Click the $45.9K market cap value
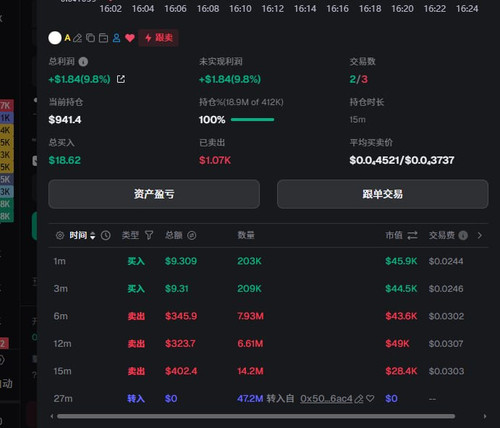The image size is (500, 428). pos(401,261)
